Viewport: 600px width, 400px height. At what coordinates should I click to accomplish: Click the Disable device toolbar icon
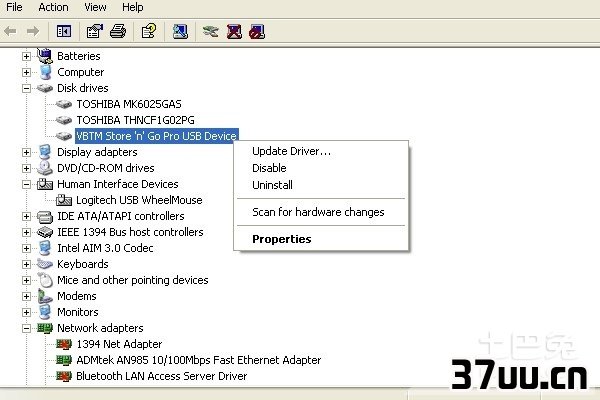pyautogui.click(x=257, y=31)
